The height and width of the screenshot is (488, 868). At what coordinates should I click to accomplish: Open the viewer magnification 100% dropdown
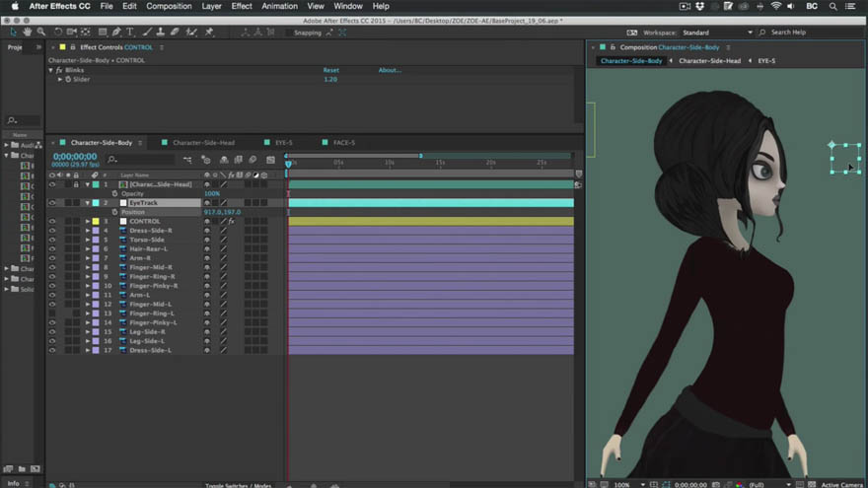(629, 484)
